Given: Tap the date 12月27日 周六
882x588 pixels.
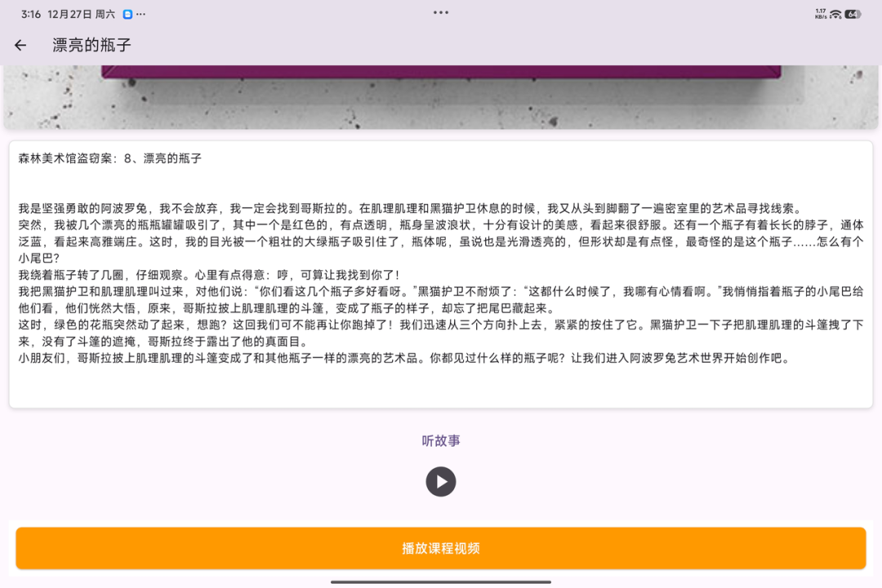Looking at the screenshot, I should (81, 14).
